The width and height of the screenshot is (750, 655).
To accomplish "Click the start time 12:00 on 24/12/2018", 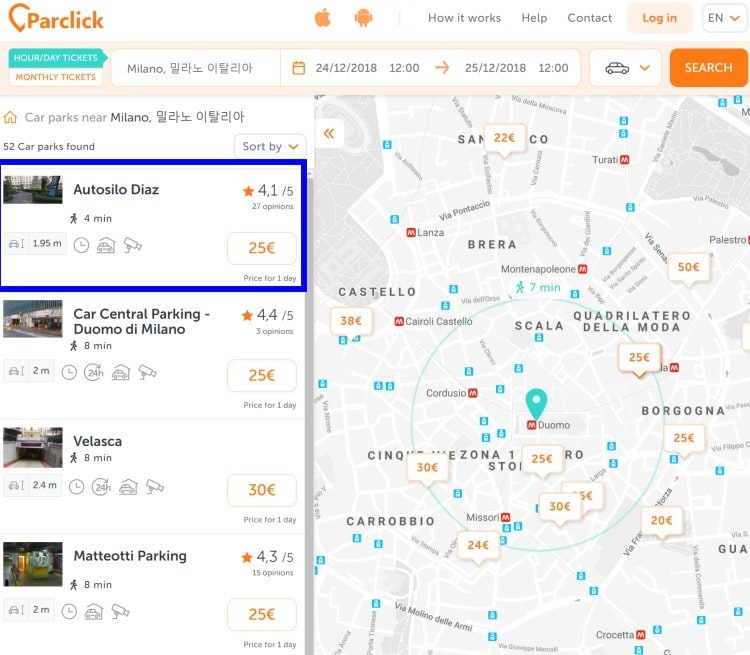I will 404,68.
